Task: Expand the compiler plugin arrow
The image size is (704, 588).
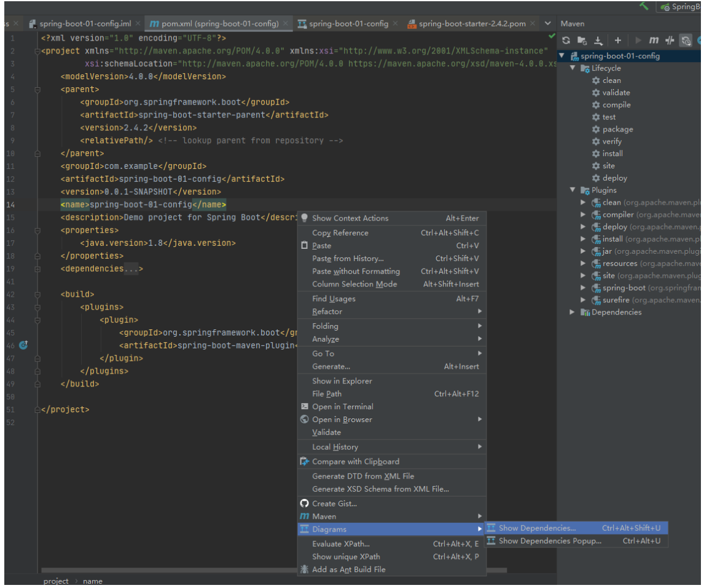Action: pyautogui.click(x=583, y=214)
